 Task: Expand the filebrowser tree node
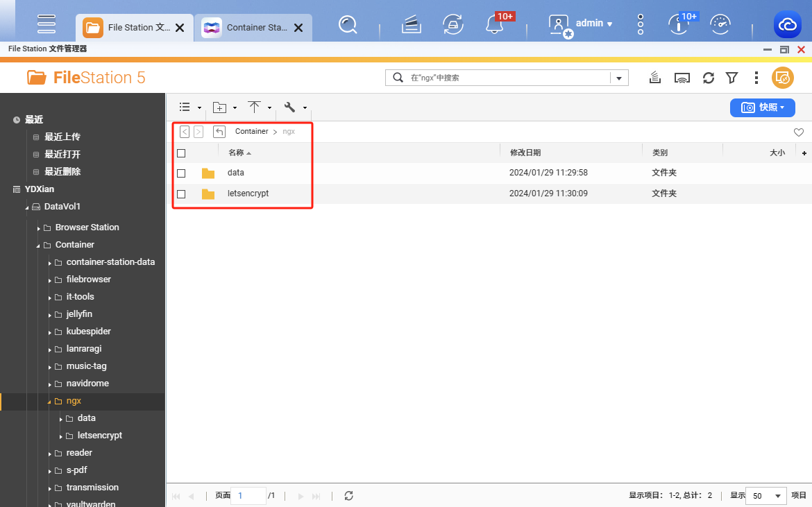click(50, 280)
